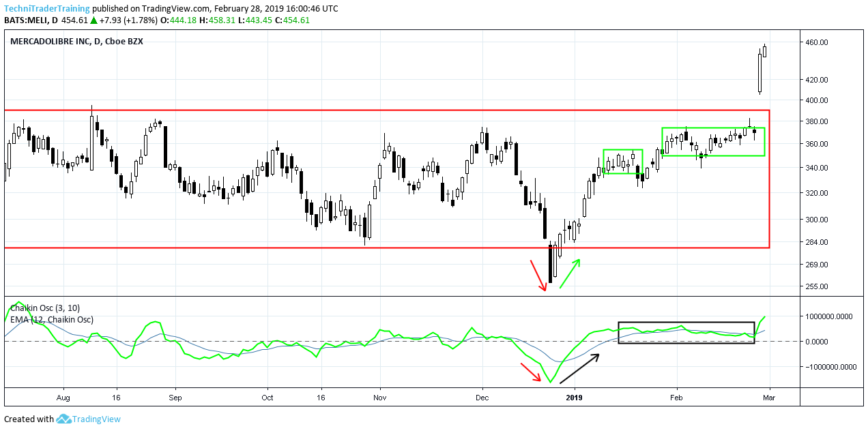Click the TradingView link in footer
Screen dimensions: 868x431
[96, 419]
